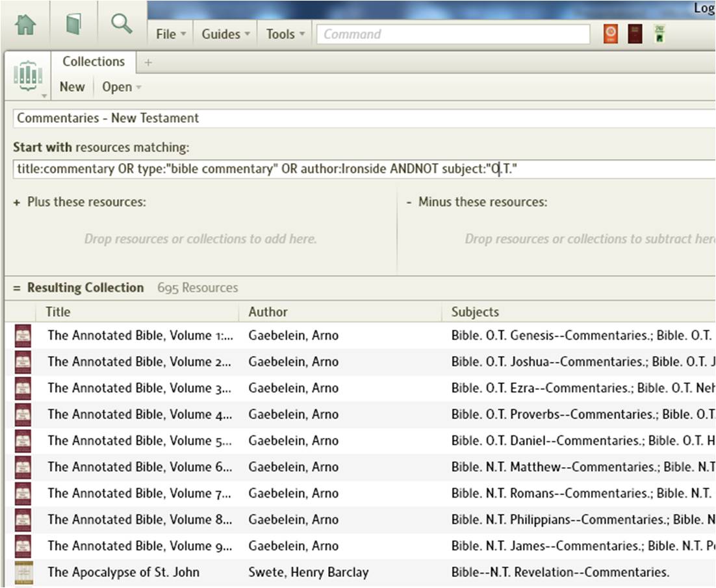
Task: Click The Apocalypse of St. John cover icon
Action: click(x=23, y=572)
